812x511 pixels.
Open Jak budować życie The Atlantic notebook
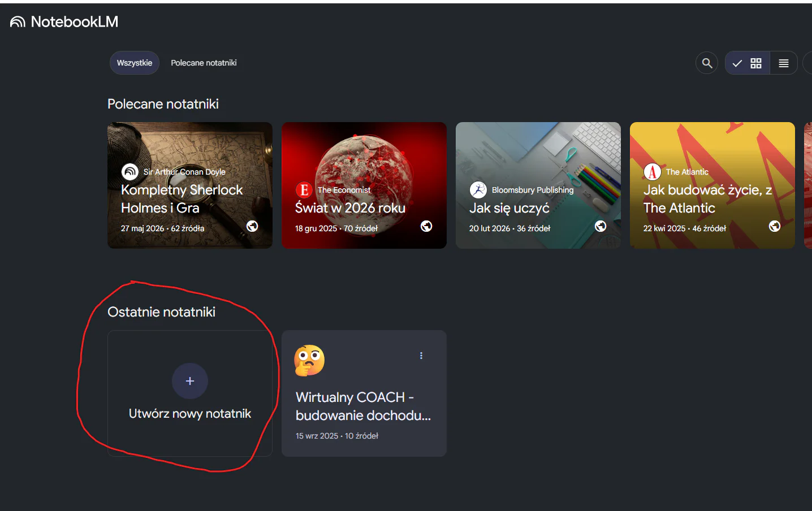click(712, 185)
